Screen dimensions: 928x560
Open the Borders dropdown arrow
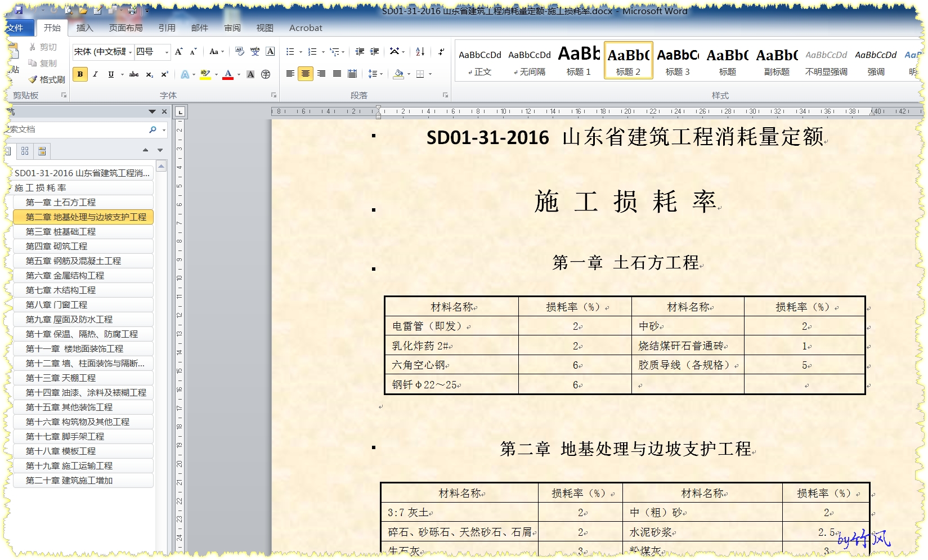coord(431,74)
